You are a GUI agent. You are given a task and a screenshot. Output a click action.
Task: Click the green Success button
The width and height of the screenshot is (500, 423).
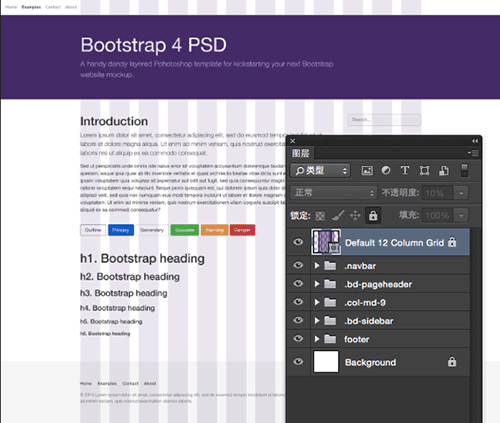pos(185,230)
